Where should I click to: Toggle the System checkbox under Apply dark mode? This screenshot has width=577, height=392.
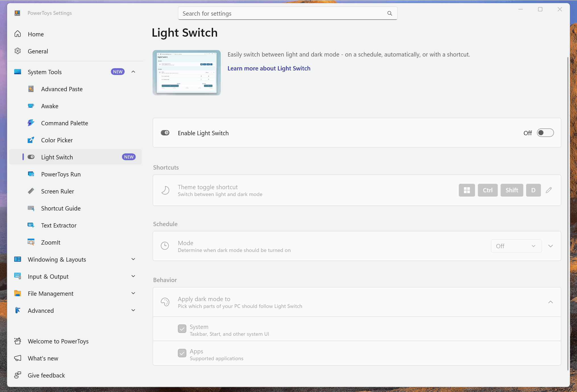click(x=182, y=329)
